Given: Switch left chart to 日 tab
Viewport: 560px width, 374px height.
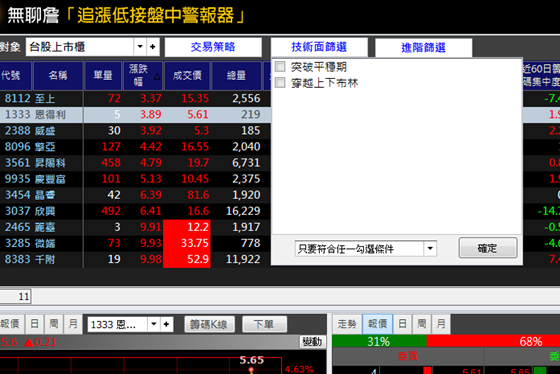Looking at the screenshot, I should pos(34,324).
